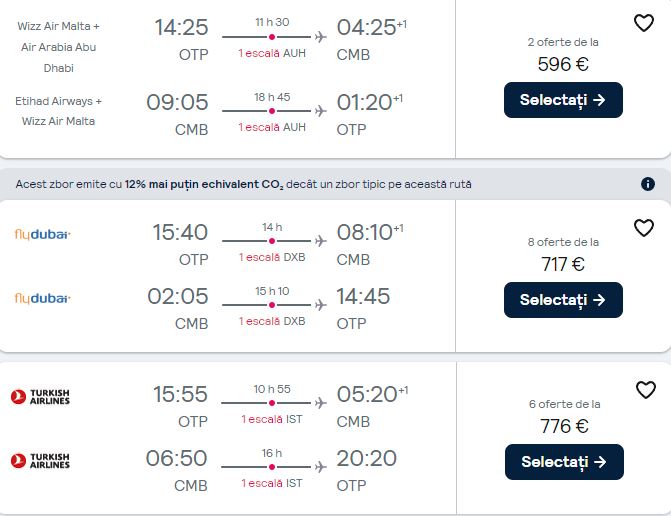Click the 12% less CO₂ emissions banner
This screenshot has width=671, height=516.
click(298, 184)
